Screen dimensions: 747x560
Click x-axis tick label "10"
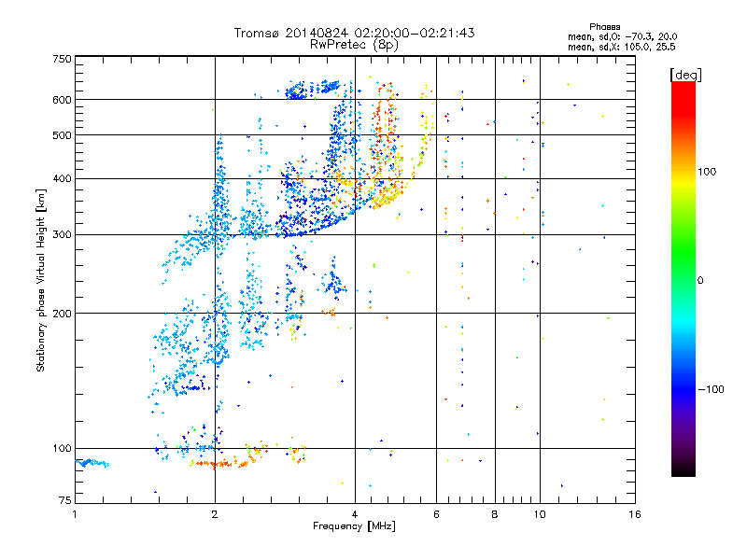(x=540, y=514)
